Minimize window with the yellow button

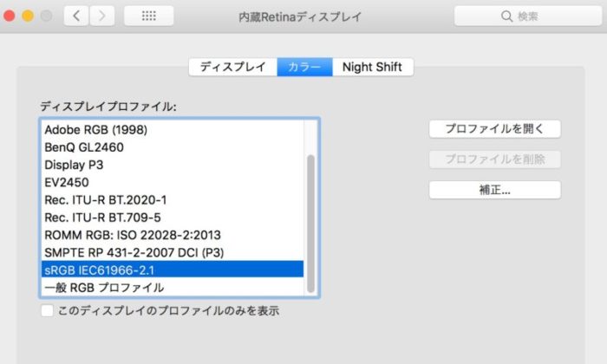(x=28, y=16)
